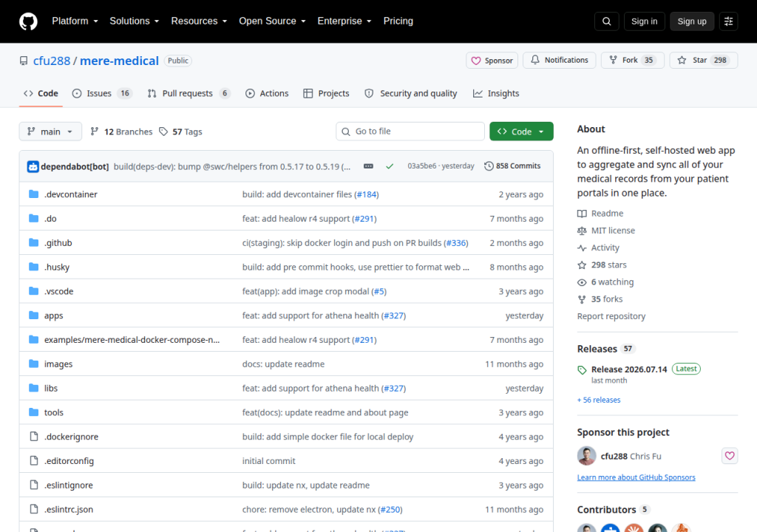Click the clock icon for 858 Commits

tap(489, 166)
